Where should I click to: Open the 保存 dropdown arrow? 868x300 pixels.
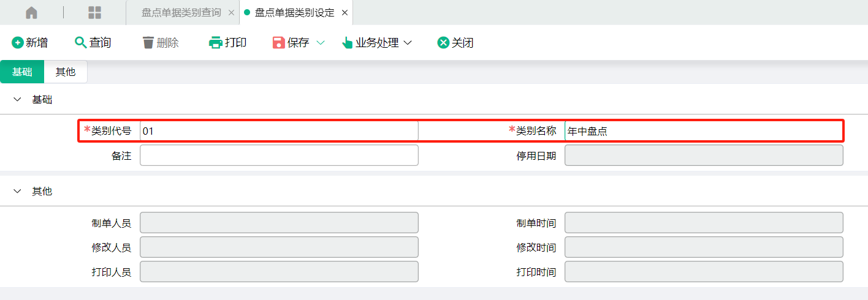pos(320,43)
